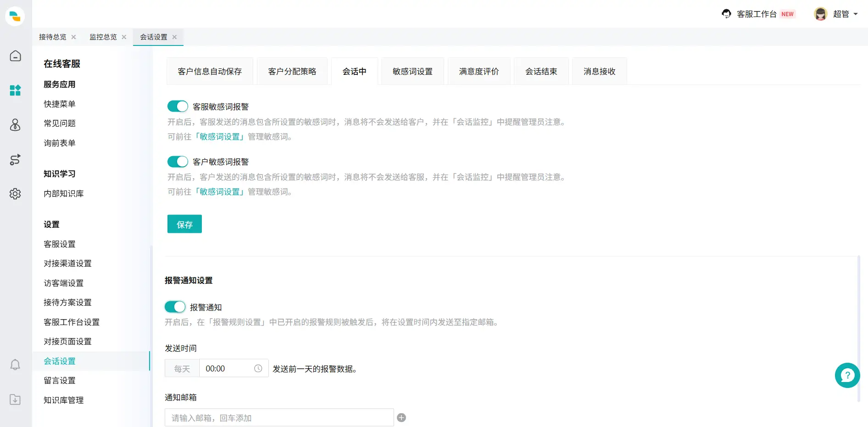Open the notification bell icon
The image size is (868, 427).
pos(15,365)
